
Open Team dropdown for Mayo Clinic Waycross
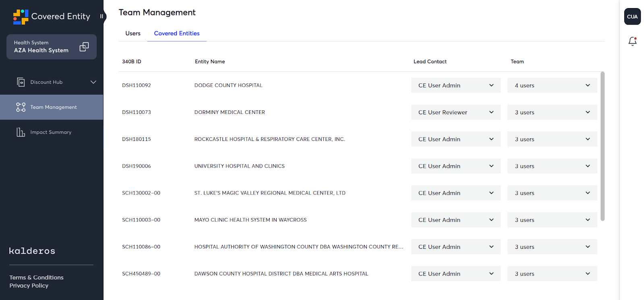tap(552, 220)
